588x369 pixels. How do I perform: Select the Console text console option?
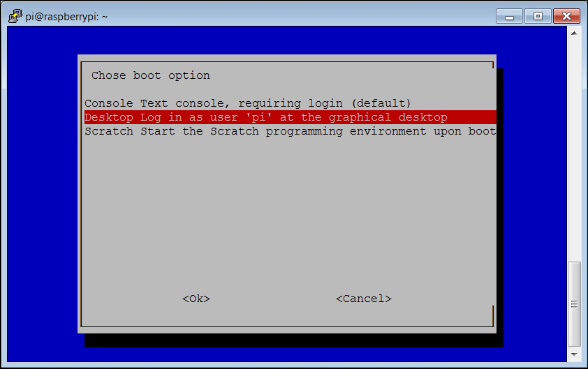point(248,103)
